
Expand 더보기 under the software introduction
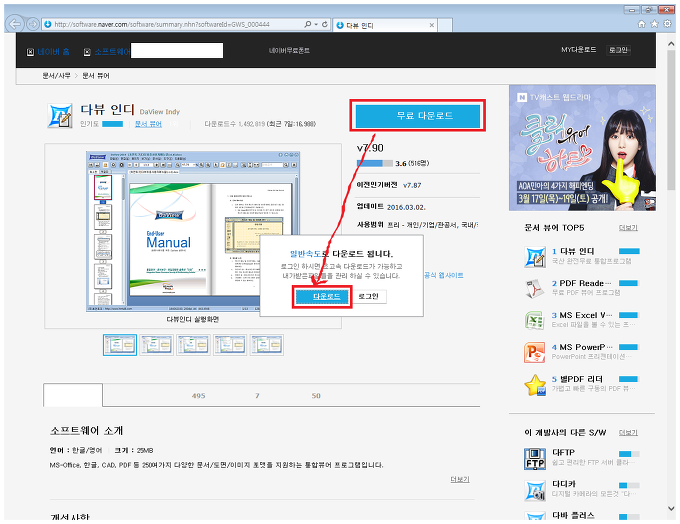point(460,479)
